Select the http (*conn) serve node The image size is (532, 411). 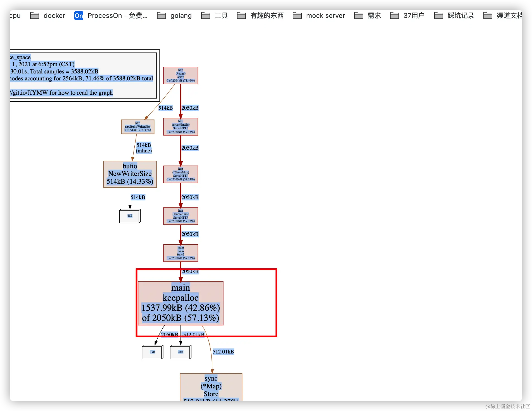coord(180,75)
